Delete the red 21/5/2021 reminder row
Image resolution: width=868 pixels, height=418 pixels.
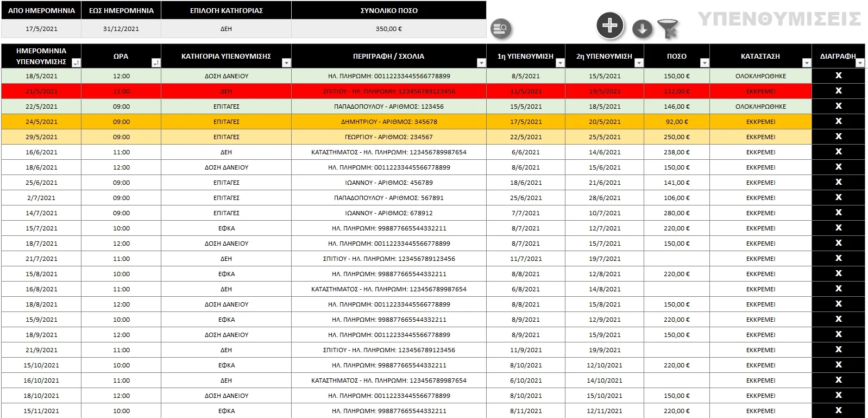(838, 91)
